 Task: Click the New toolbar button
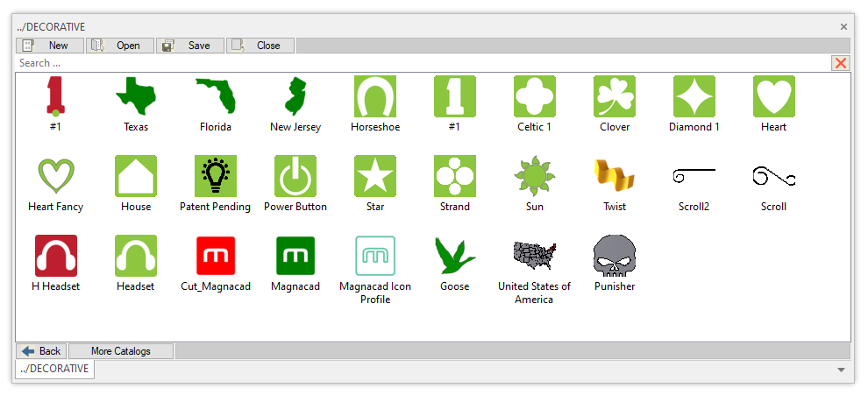(50, 46)
